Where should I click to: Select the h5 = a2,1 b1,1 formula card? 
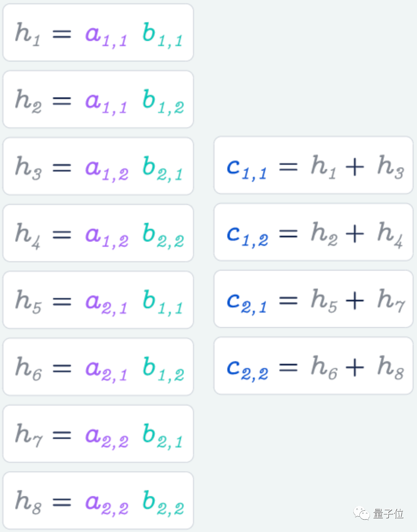98,300
